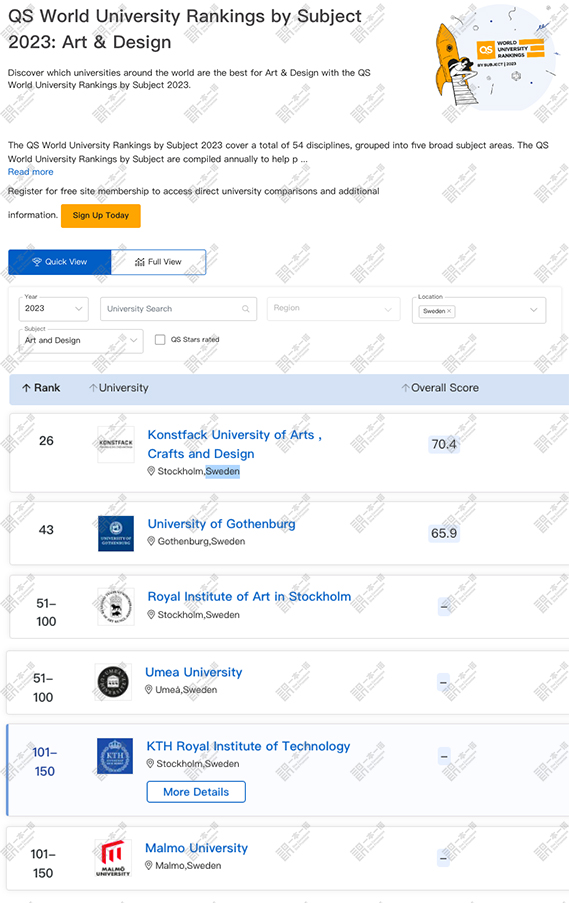The width and height of the screenshot is (570, 903).
Task: Focus the University Search field
Action: pyautogui.click(x=178, y=309)
